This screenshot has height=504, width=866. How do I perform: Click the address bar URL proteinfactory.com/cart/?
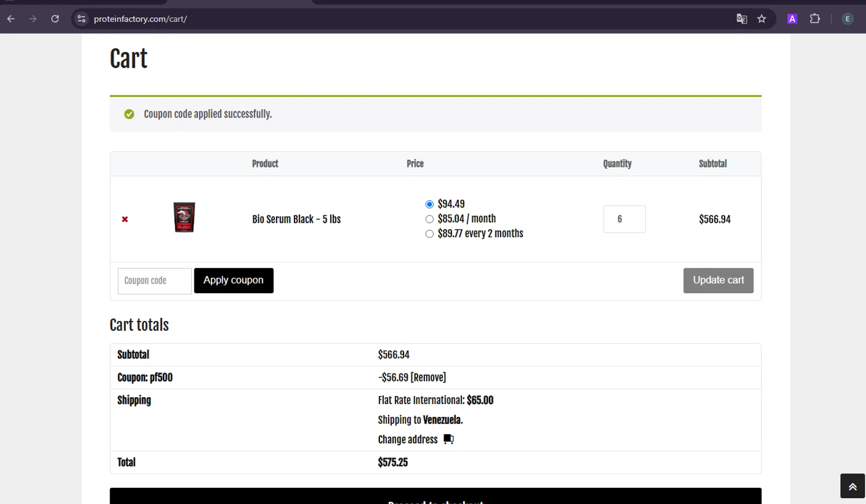[x=140, y=19]
